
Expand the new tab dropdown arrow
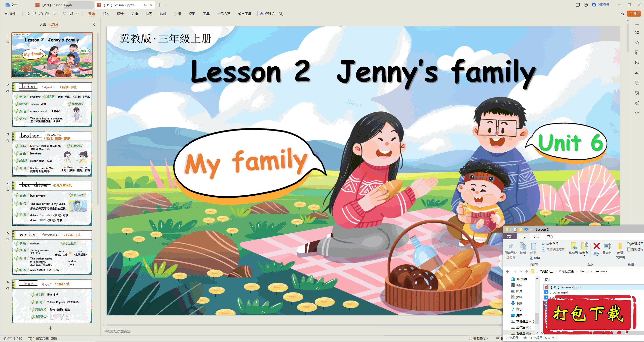tap(165, 5)
